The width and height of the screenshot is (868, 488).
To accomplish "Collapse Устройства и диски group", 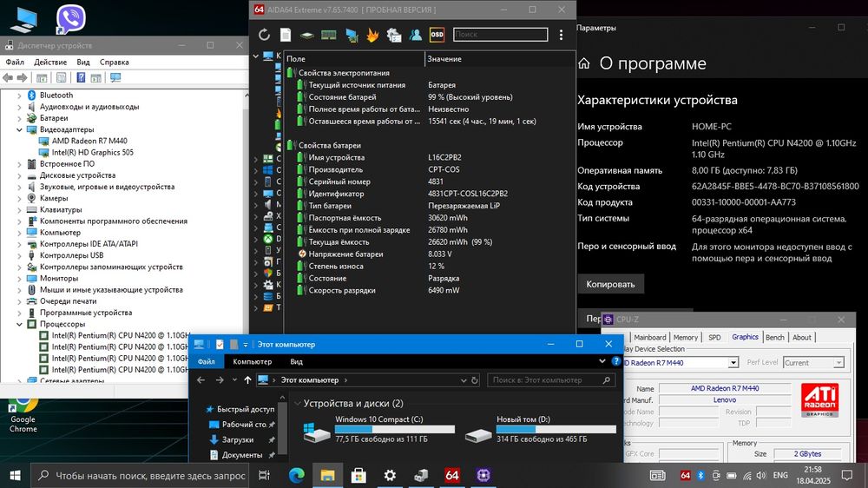I will coord(297,404).
